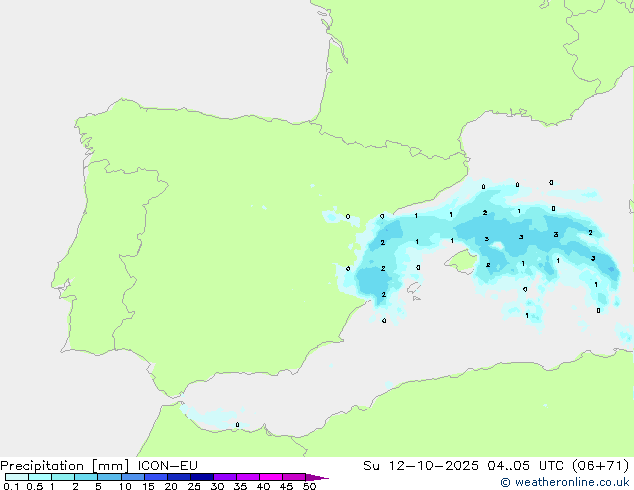Viewport: 634px width, 490px height.
Task: Open the weatheronline.co.uk copyright link
Action: 565,482
